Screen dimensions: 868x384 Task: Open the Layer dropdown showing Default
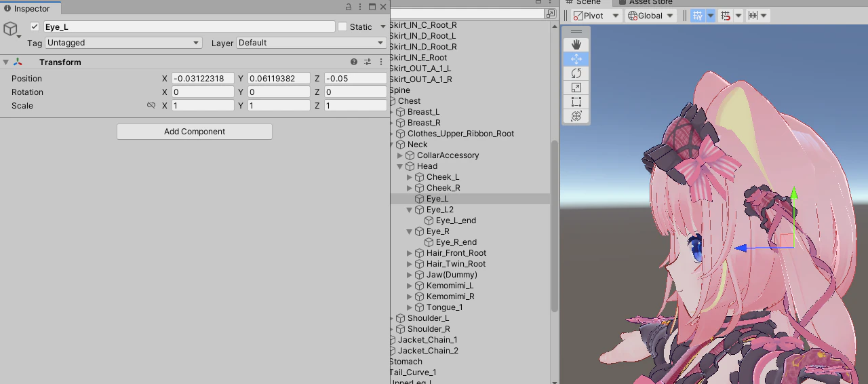coord(311,43)
